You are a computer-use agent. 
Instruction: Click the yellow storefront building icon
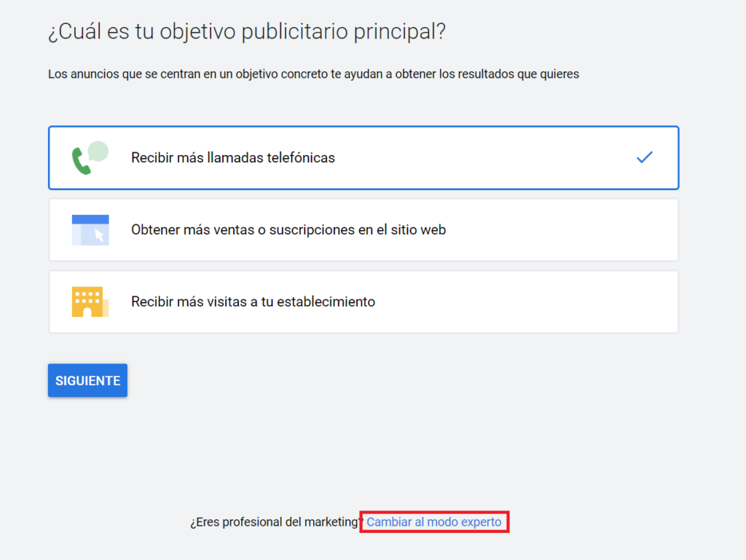(90, 302)
